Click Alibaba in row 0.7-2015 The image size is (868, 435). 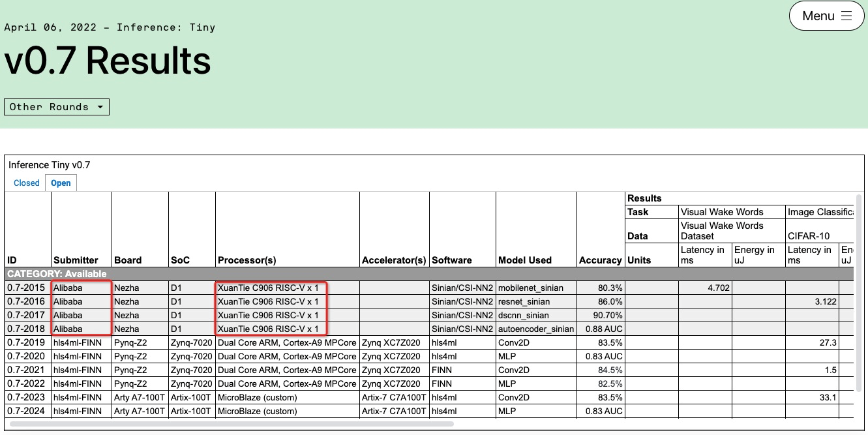(x=82, y=288)
